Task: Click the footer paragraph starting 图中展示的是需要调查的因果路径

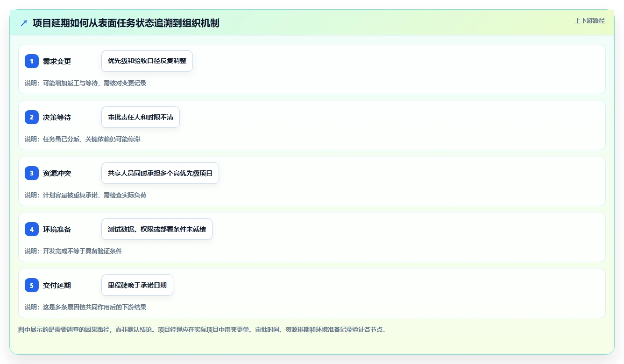Action: [203, 329]
